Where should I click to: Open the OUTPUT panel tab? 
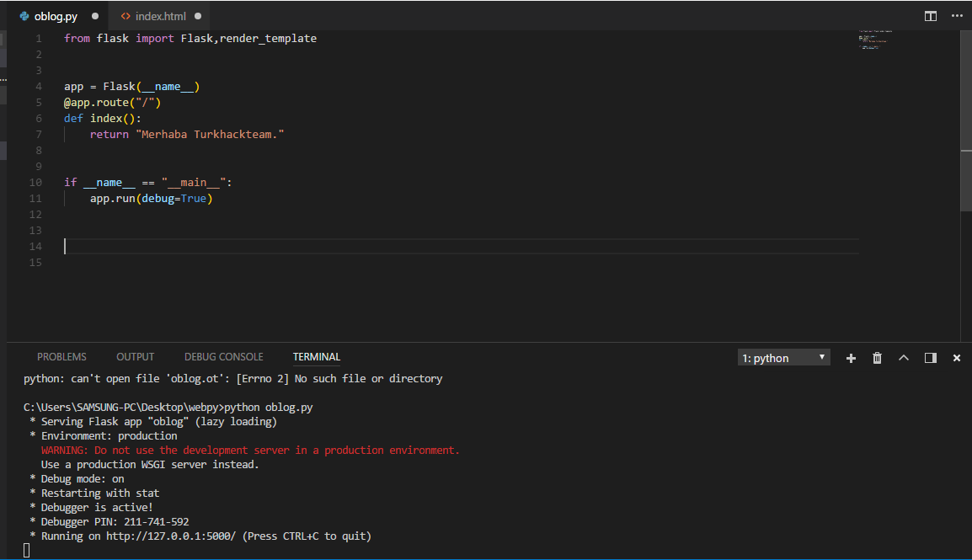click(x=135, y=357)
